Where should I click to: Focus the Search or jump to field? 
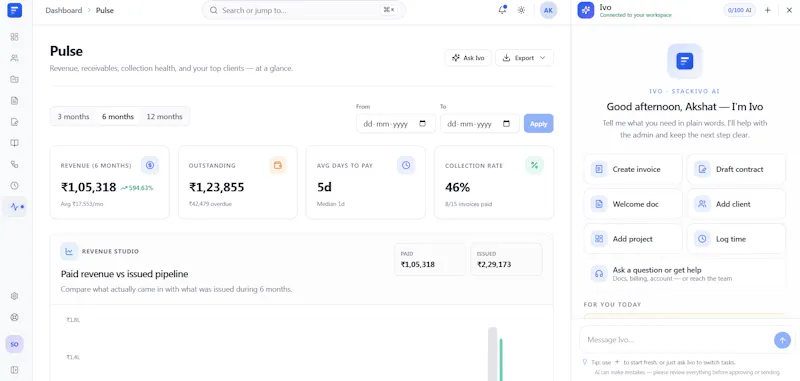(304, 10)
